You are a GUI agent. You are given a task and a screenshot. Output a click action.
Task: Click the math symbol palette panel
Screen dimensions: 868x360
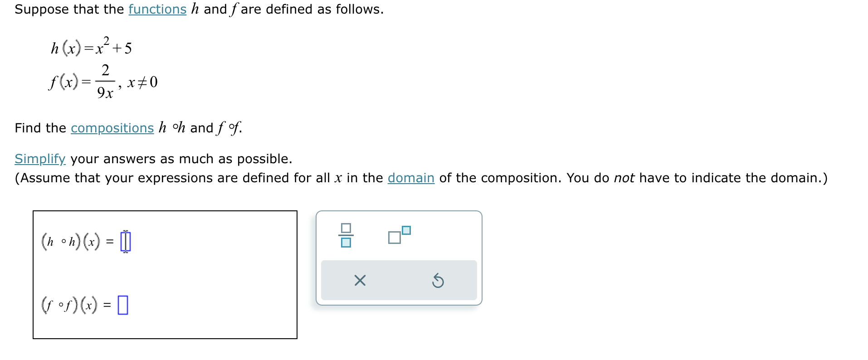(398, 256)
